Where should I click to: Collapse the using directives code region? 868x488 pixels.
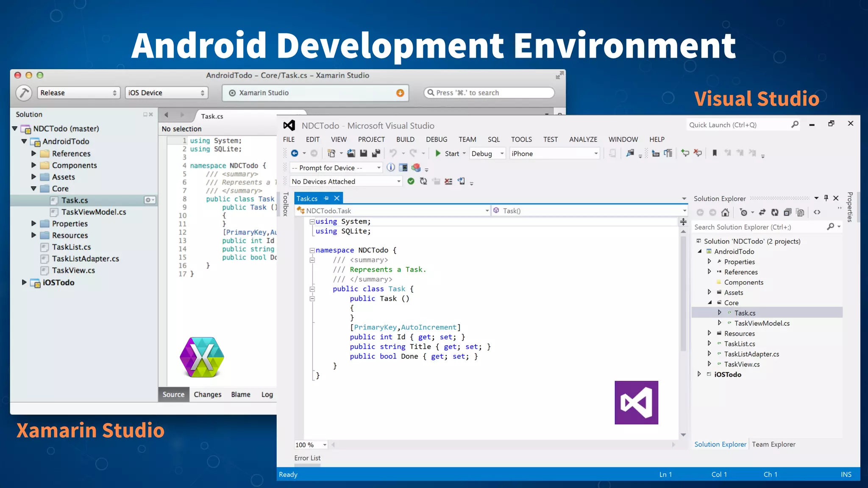point(312,222)
